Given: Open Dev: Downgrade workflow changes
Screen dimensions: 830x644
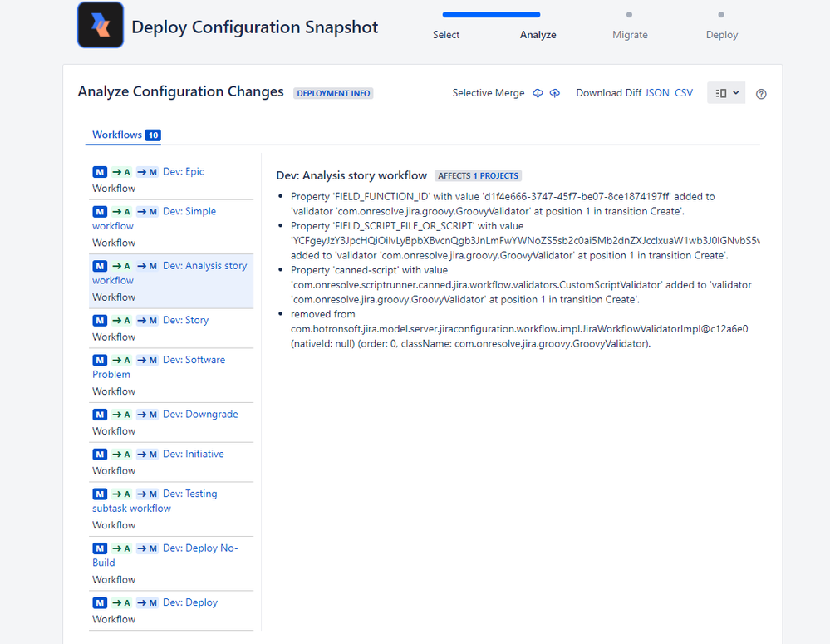Looking at the screenshot, I should 200,414.
